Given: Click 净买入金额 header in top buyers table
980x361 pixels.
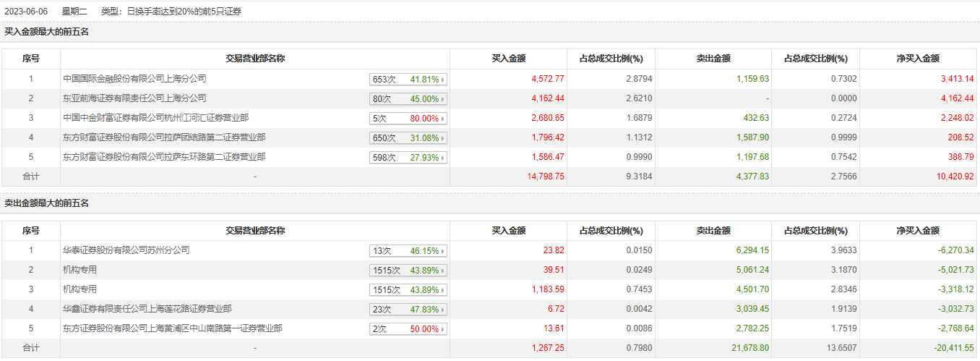Looking at the screenshot, I should [x=918, y=59].
